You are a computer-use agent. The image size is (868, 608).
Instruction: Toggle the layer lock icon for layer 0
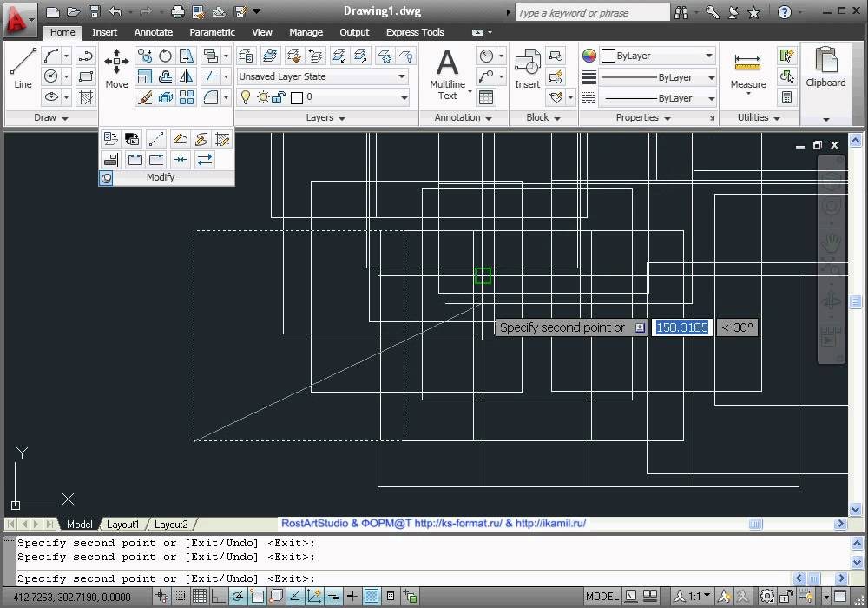[278, 97]
